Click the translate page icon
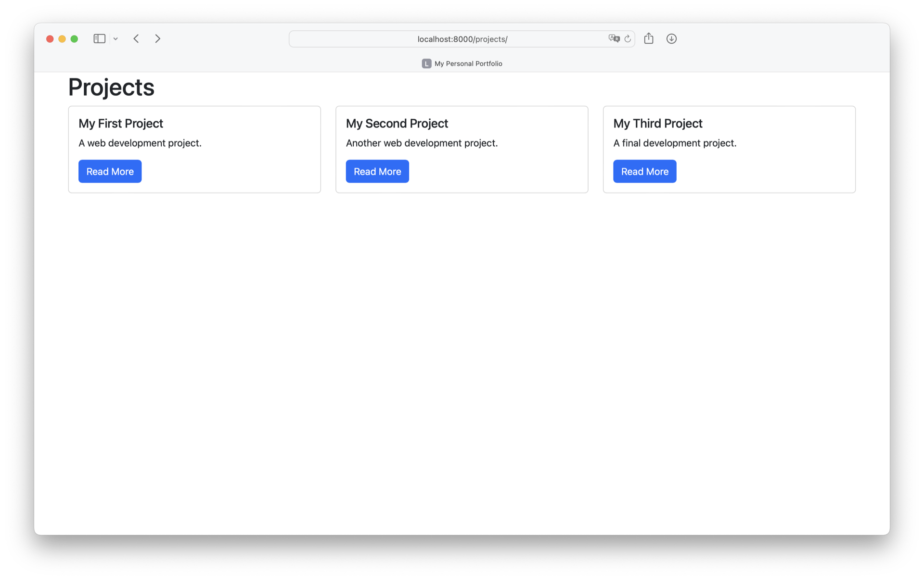The height and width of the screenshot is (580, 924). [614, 39]
